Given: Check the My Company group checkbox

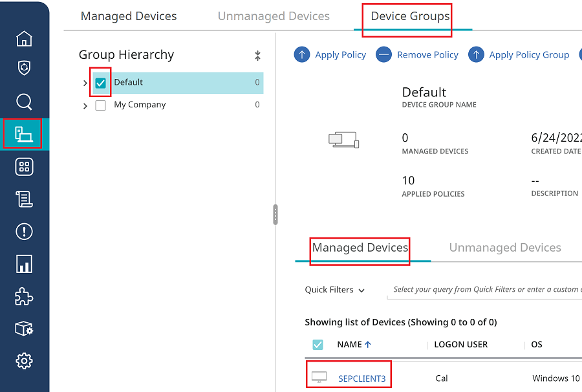Looking at the screenshot, I should [100, 104].
